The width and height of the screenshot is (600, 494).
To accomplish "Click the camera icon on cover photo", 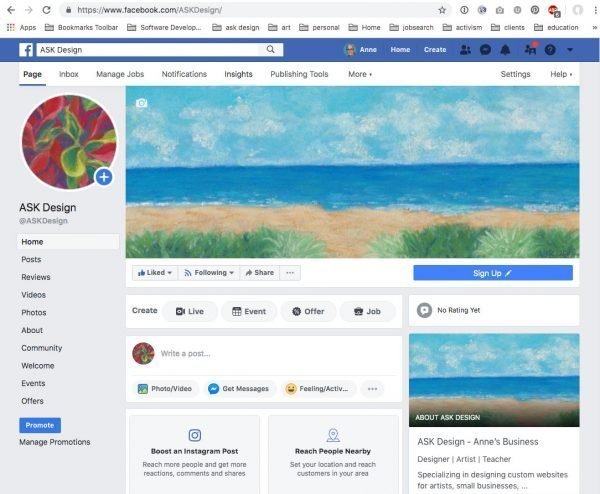I will (141, 103).
